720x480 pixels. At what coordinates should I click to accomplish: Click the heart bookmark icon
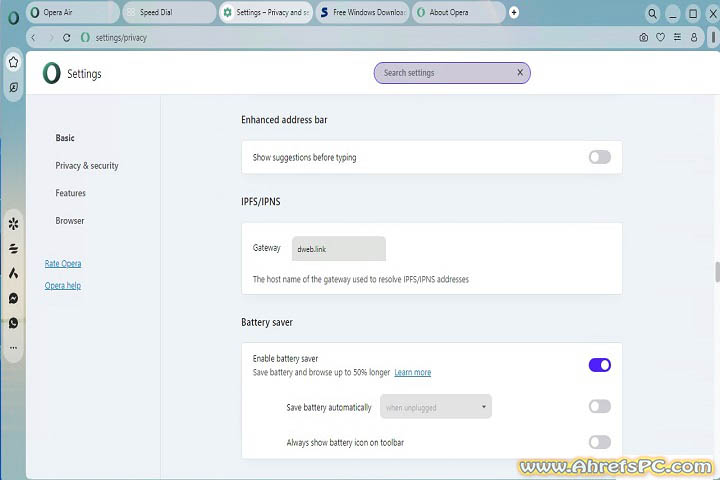[x=660, y=37]
